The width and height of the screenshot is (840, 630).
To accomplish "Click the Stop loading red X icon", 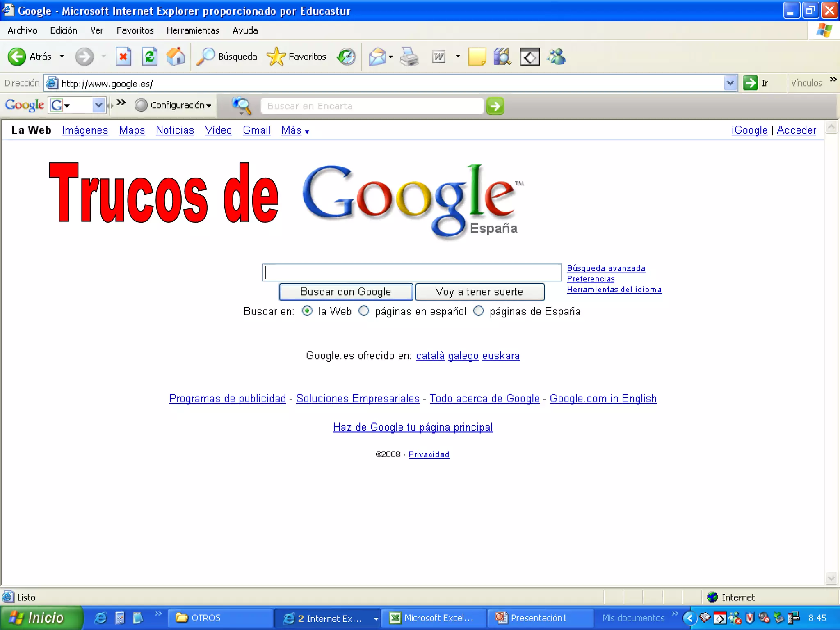I will 123,57.
